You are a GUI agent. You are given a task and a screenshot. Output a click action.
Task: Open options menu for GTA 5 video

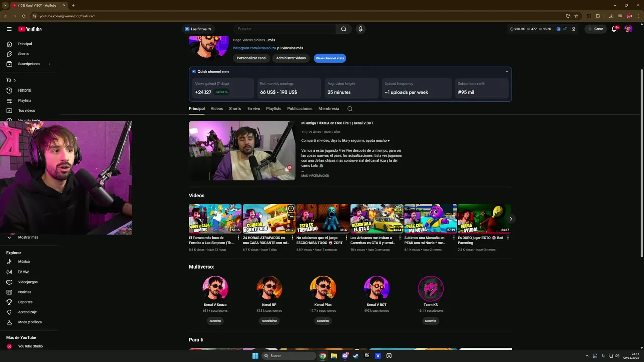[x=400, y=238]
